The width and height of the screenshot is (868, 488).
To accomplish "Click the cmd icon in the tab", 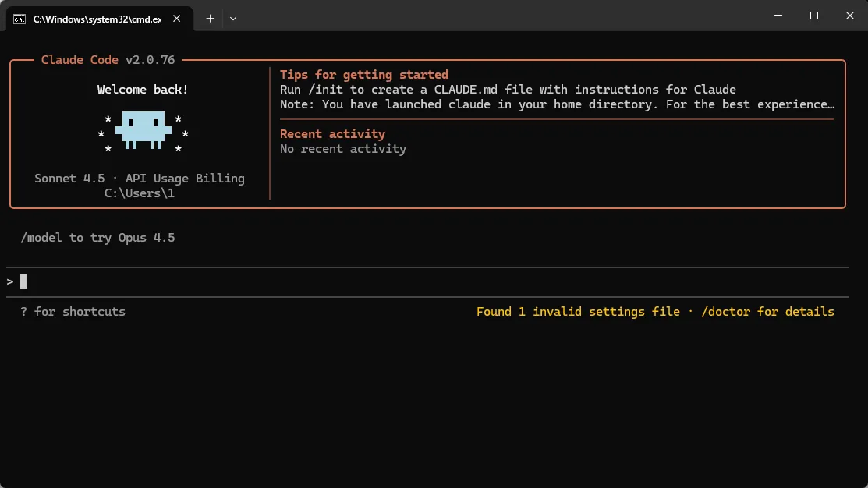I will tap(19, 19).
